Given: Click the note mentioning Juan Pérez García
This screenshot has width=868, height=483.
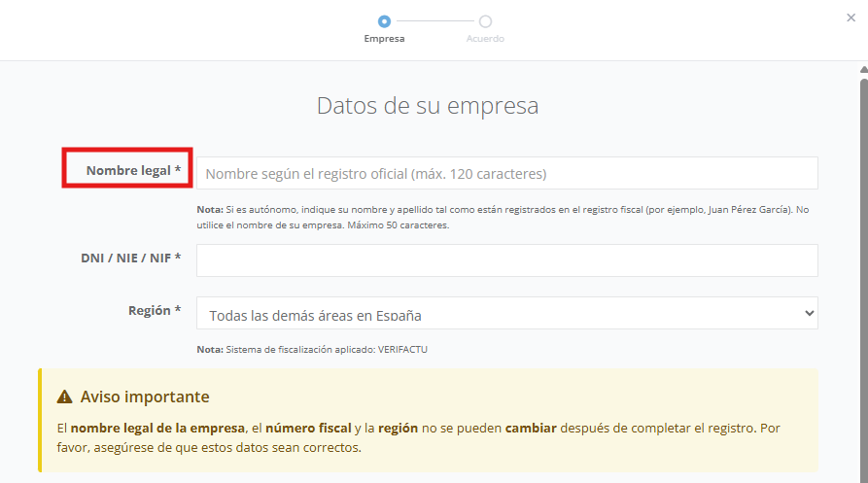Looking at the screenshot, I should pos(503,218).
